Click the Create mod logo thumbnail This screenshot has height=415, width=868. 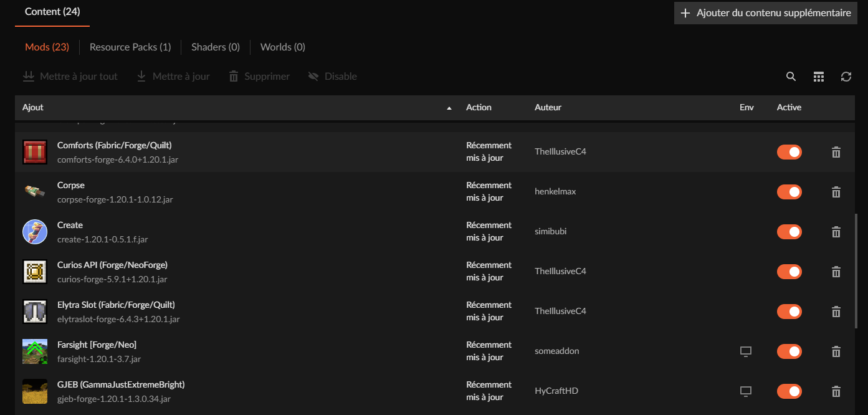pos(35,232)
